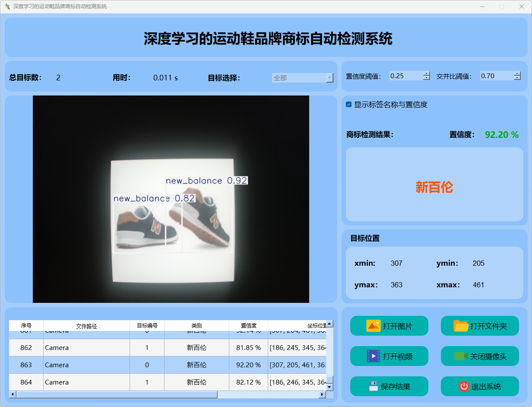Decrease the 交并比阈值 value with down arrow
532x407 pixels.
[517, 78]
